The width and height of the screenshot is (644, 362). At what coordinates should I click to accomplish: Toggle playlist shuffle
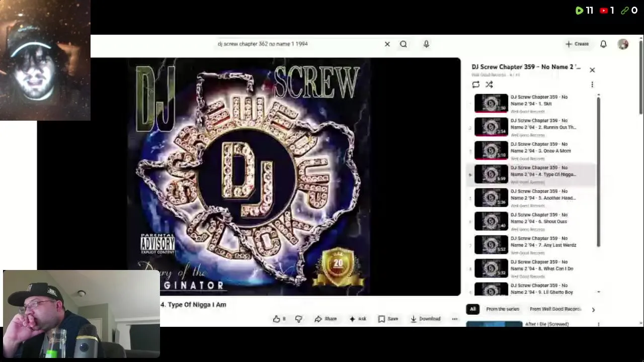[x=489, y=84]
